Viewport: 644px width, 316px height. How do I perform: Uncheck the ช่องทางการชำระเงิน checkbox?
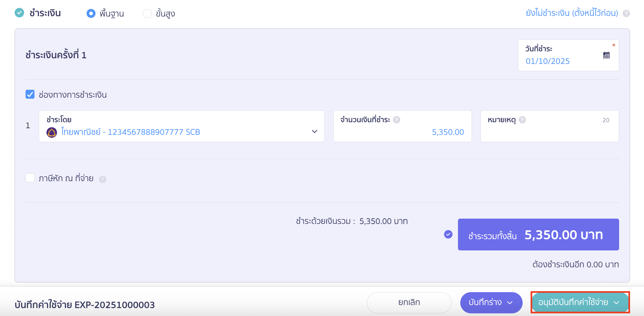coord(30,95)
